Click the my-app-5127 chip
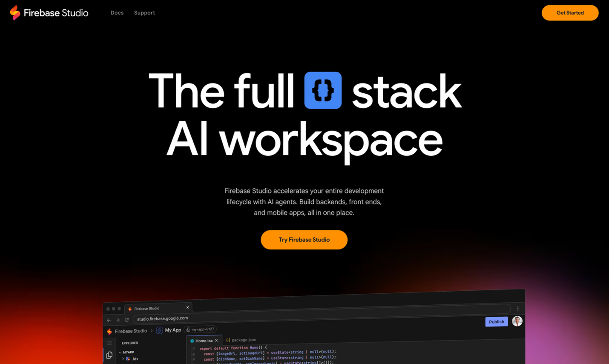The height and width of the screenshot is (364, 609). pyautogui.click(x=200, y=329)
